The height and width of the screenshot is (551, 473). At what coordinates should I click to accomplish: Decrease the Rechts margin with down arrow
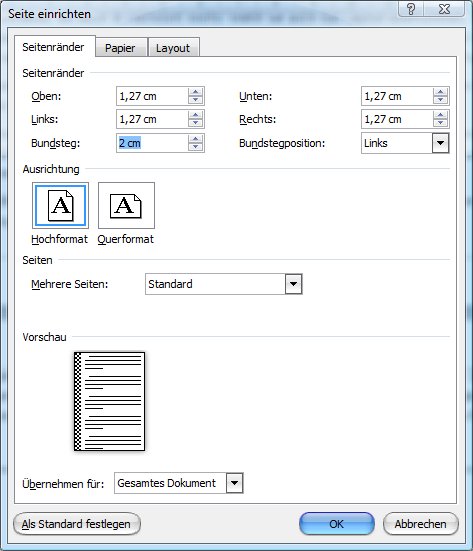(440, 123)
